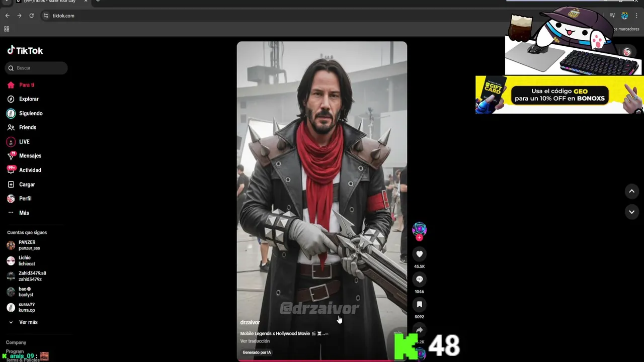The height and width of the screenshot is (362, 644).
Task: Expand Ver más followed accounts
Action: 23,322
